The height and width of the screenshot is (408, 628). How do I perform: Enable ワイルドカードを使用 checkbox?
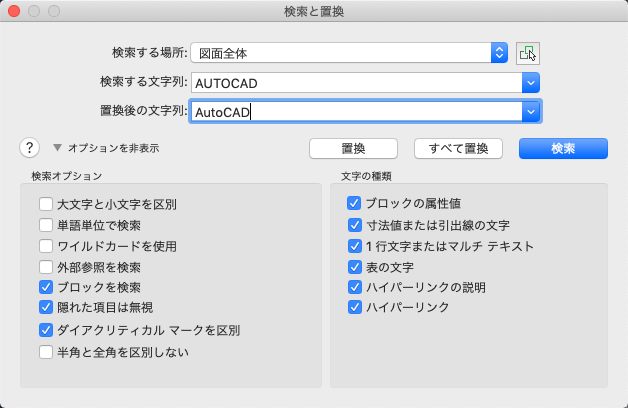tap(46, 246)
